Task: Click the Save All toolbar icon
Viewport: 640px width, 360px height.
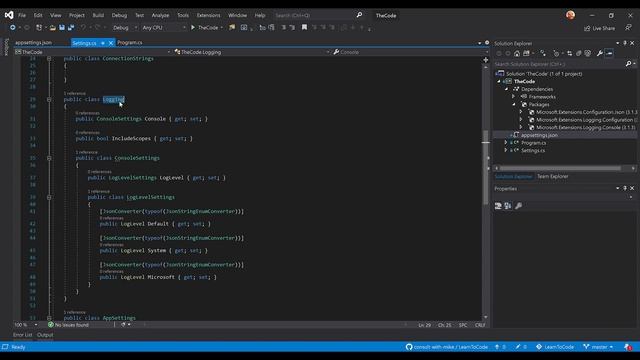Action: (x=71, y=27)
